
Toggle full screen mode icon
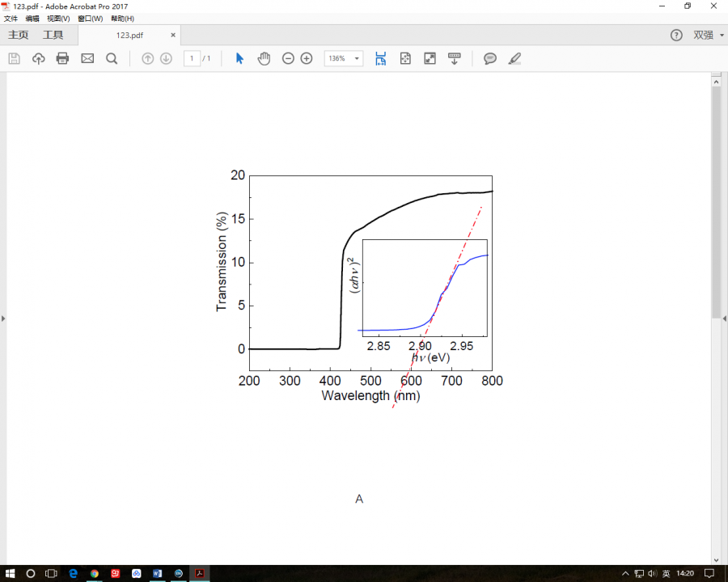[430, 58]
